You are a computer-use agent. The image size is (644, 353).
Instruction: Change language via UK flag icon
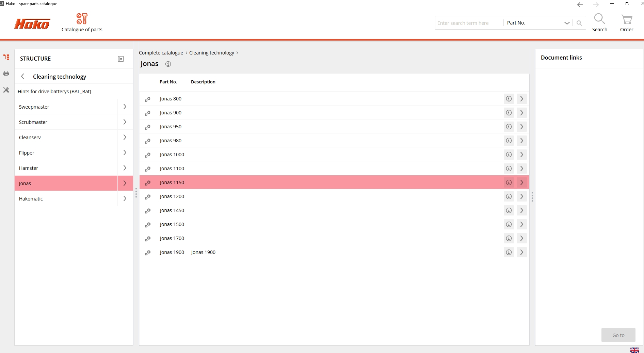click(634, 350)
